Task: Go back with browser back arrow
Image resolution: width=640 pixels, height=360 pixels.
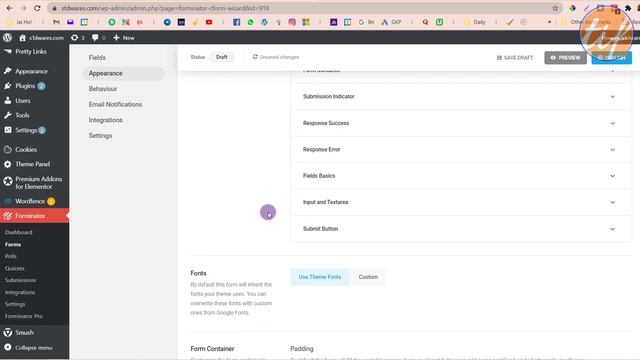Action: point(9,8)
